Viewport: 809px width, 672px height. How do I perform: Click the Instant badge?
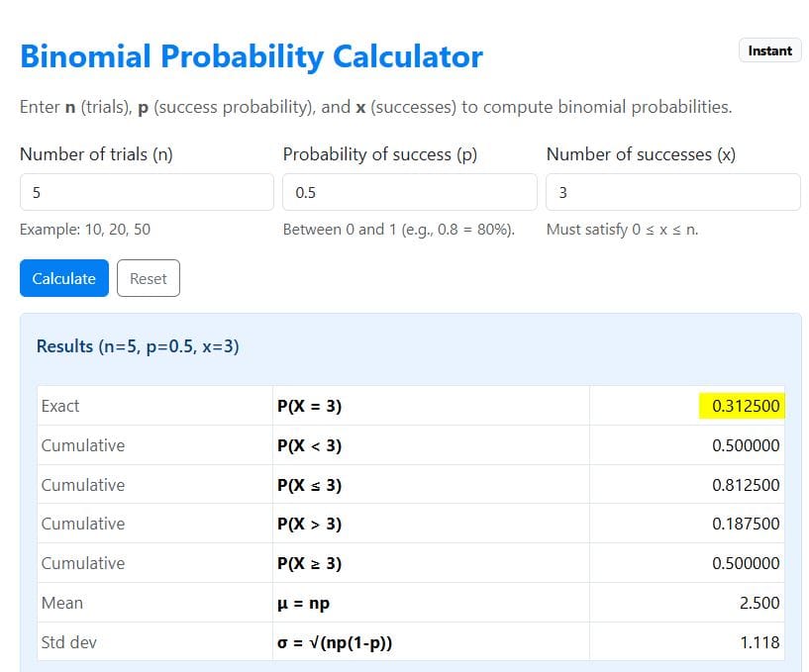[769, 50]
